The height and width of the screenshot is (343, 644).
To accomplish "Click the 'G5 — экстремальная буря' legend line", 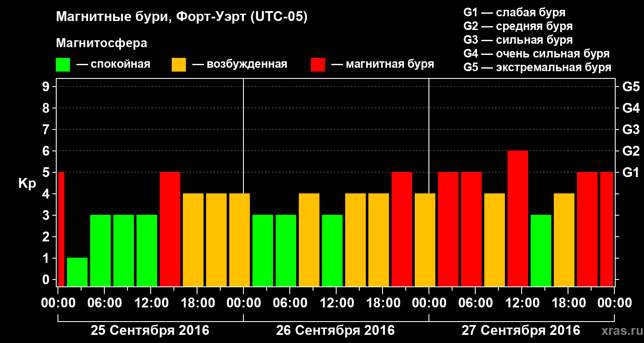I will point(538,67).
